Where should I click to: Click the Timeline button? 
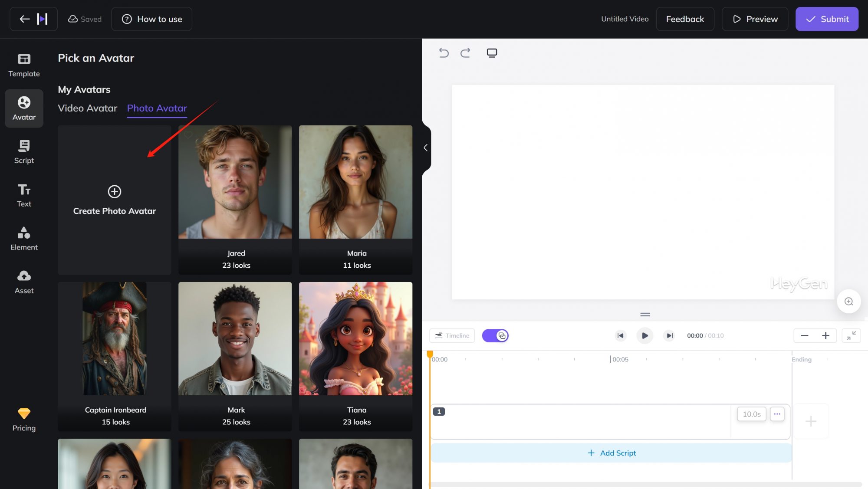coord(452,336)
